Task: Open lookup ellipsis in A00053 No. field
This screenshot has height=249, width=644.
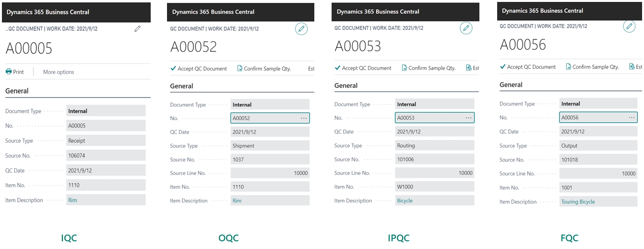Action: (468, 118)
